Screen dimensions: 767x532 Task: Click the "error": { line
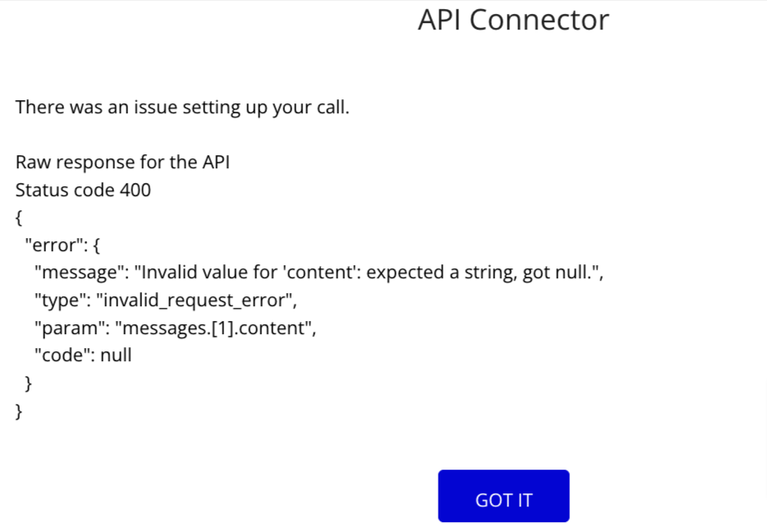pos(62,245)
